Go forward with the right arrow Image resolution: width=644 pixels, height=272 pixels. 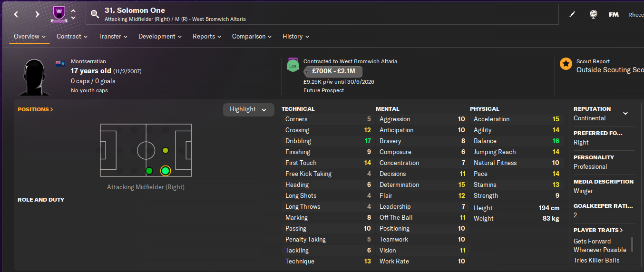pos(37,14)
